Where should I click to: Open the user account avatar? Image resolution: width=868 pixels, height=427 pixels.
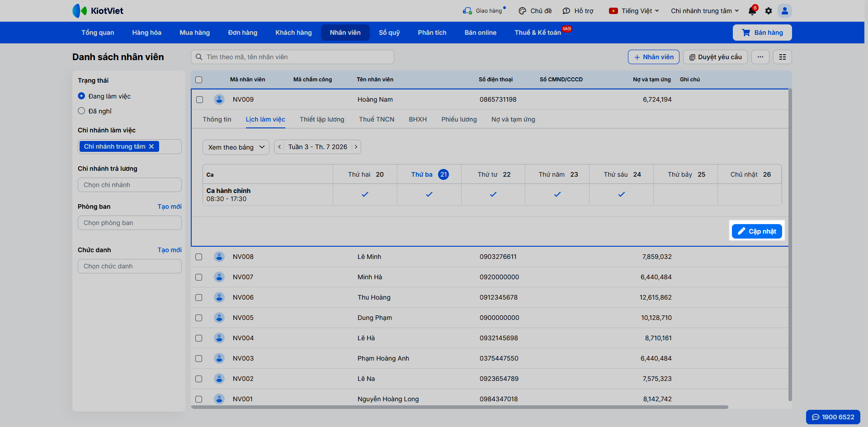(785, 11)
